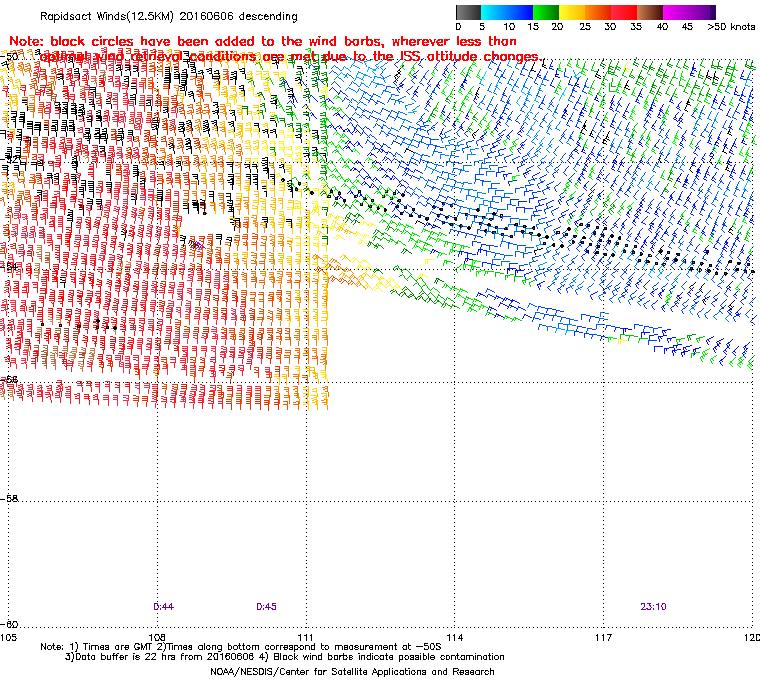This screenshot has width=760, height=688.
Task: Click the brown 35–40 knots color segment
Action: pyautogui.click(x=650, y=12)
